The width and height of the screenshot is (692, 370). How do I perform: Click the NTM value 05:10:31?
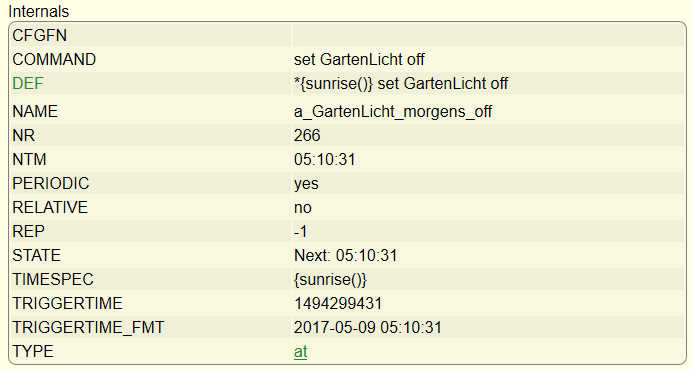324,159
